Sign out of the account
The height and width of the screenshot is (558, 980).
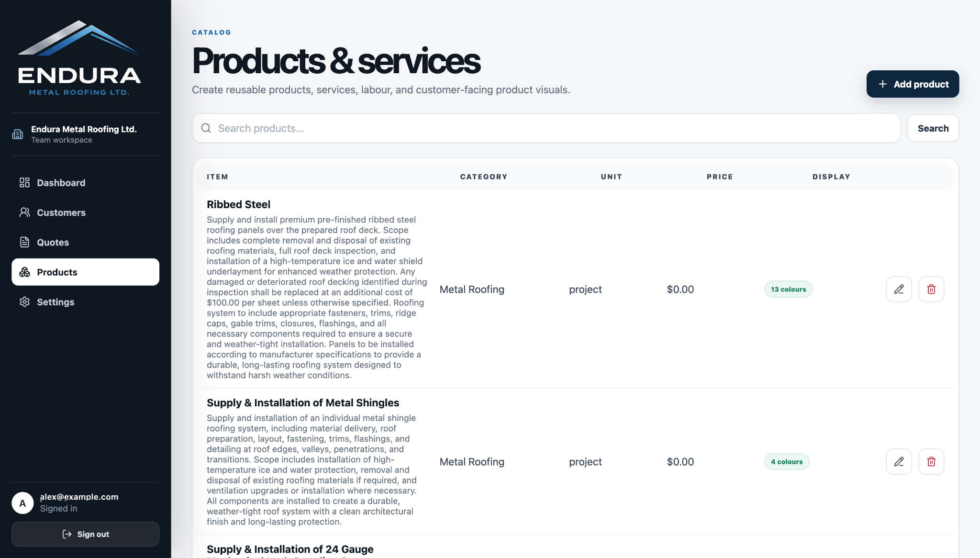[85, 534]
